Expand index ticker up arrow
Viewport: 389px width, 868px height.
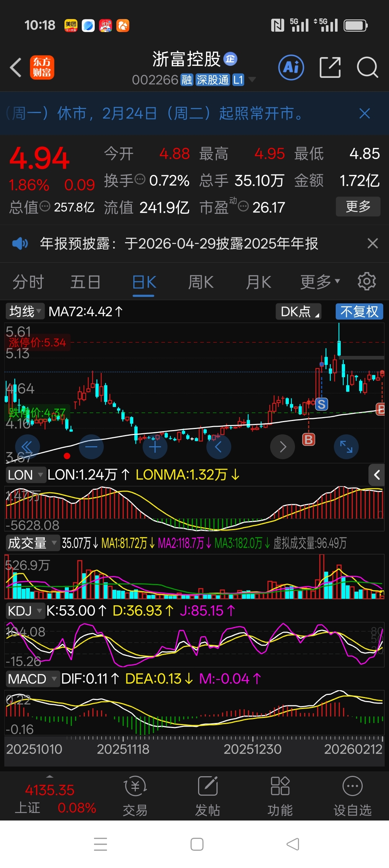50,777
